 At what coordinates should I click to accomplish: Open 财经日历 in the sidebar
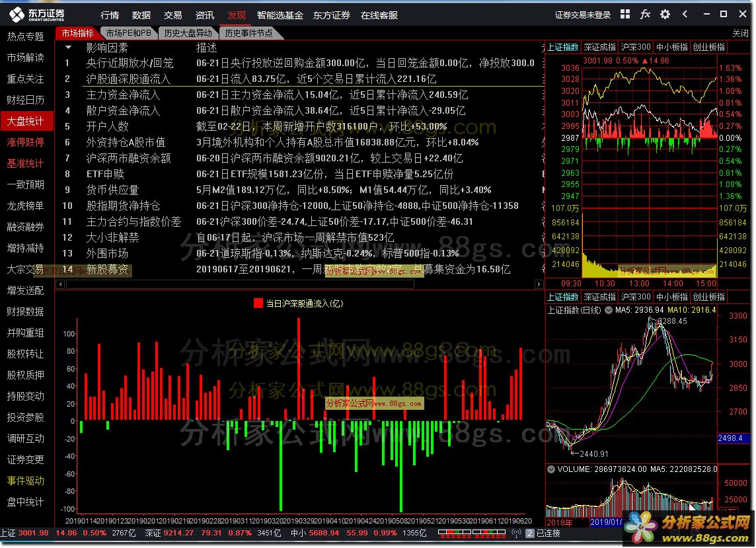point(26,100)
